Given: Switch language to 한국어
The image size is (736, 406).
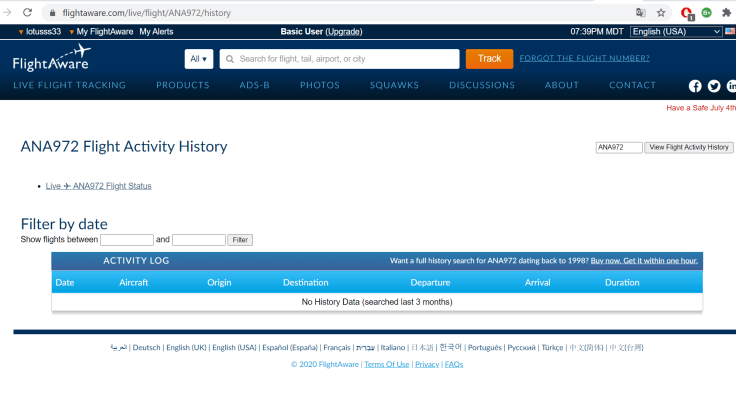Looking at the screenshot, I should (x=451, y=347).
